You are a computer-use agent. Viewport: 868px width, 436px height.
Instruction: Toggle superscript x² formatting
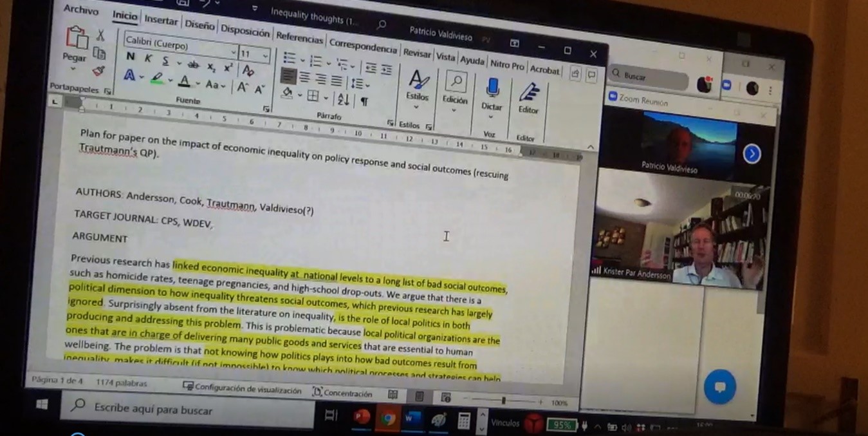[228, 68]
